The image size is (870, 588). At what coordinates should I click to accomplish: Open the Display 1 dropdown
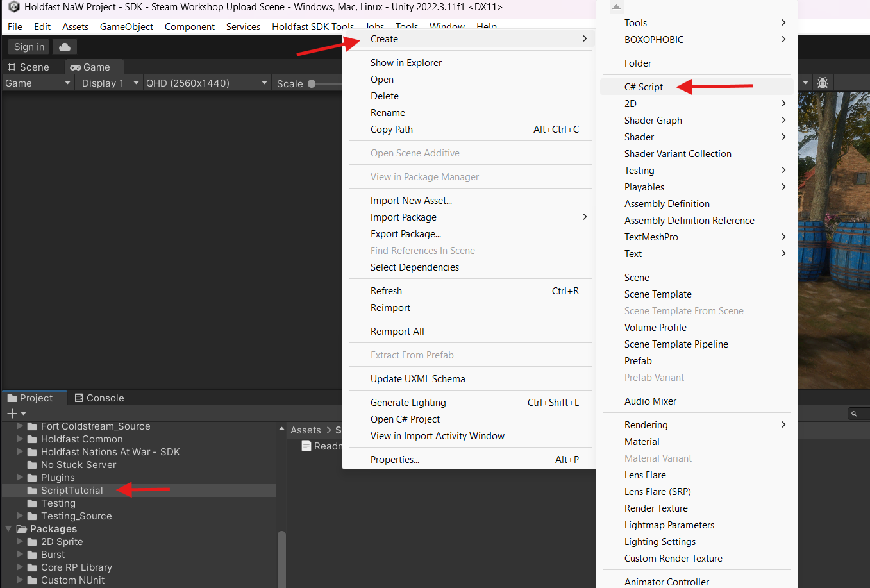pyautogui.click(x=109, y=83)
